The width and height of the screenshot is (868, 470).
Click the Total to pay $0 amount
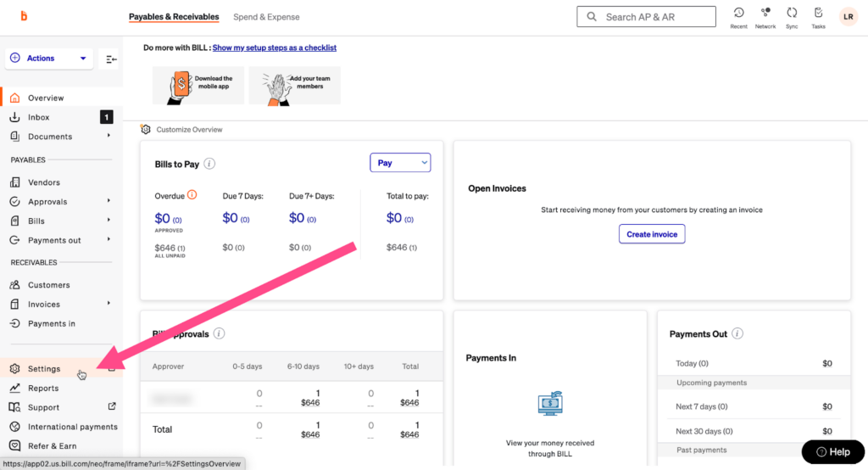400,218
